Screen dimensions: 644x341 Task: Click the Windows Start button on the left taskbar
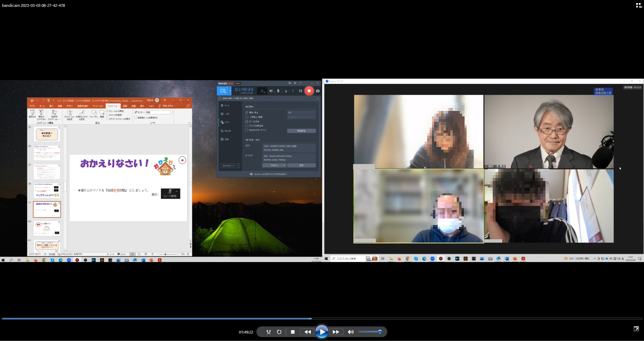point(3,260)
